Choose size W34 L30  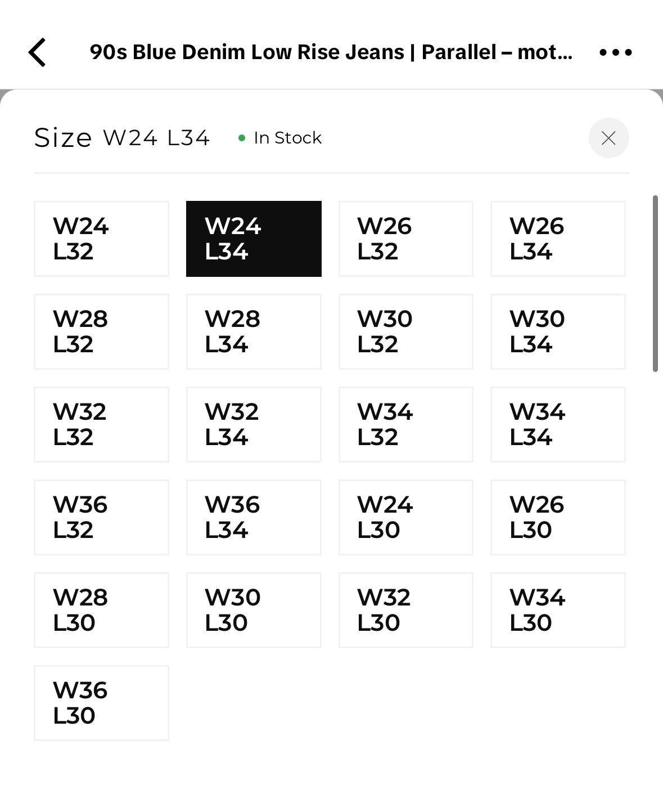click(x=558, y=610)
